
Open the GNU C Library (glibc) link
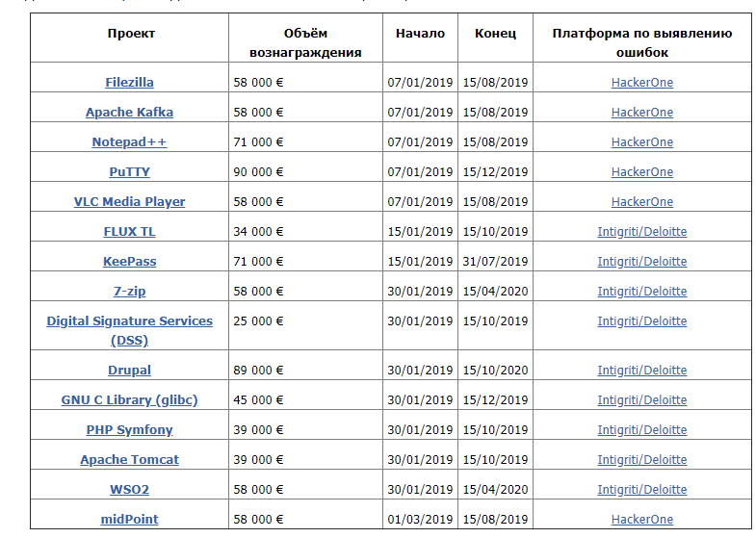[129, 400]
